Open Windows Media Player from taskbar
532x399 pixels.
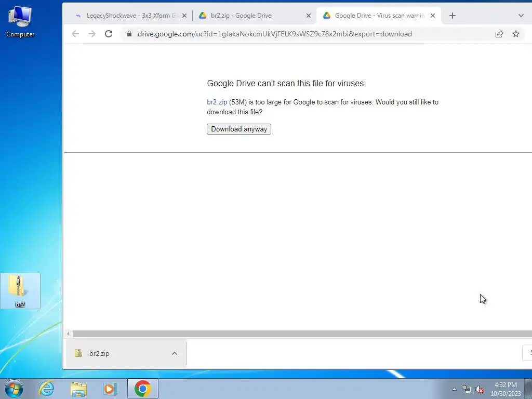[x=110, y=389]
